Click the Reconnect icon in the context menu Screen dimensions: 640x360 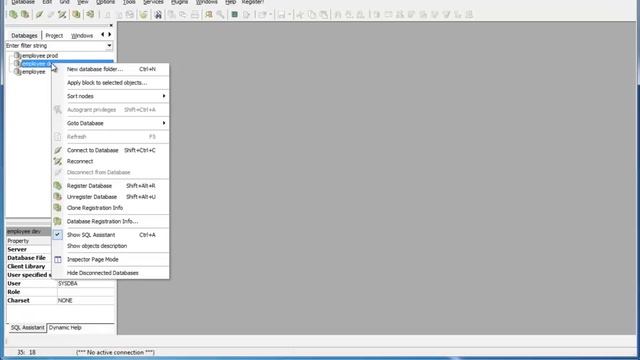(x=58, y=161)
